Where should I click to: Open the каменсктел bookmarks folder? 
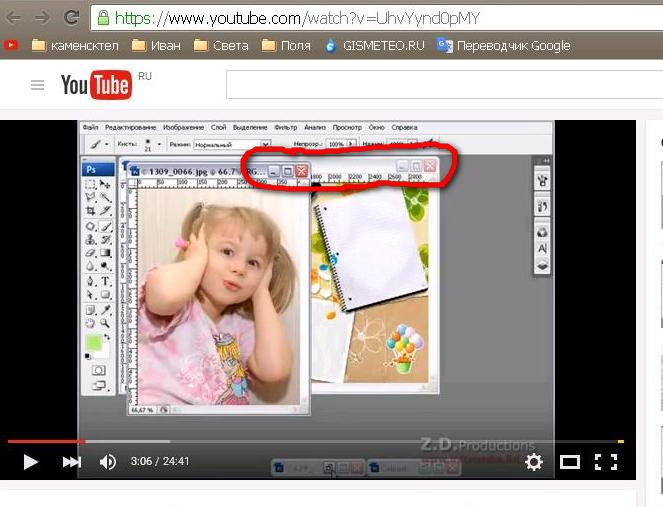coord(76,45)
